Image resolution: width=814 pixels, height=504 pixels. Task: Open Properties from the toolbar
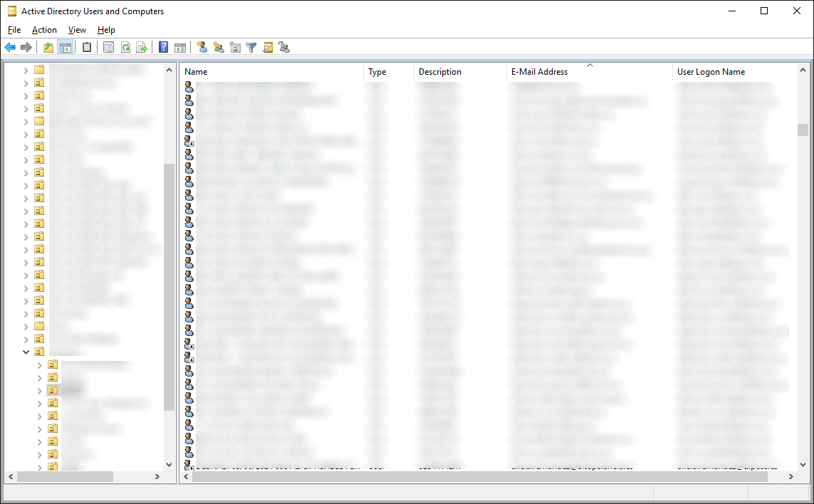pyautogui.click(x=108, y=48)
